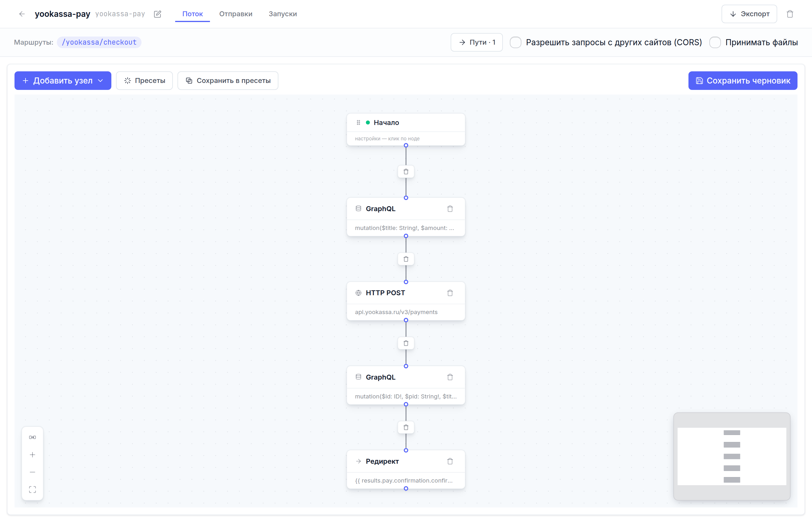Open the Пути · 1 button

click(476, 42)
